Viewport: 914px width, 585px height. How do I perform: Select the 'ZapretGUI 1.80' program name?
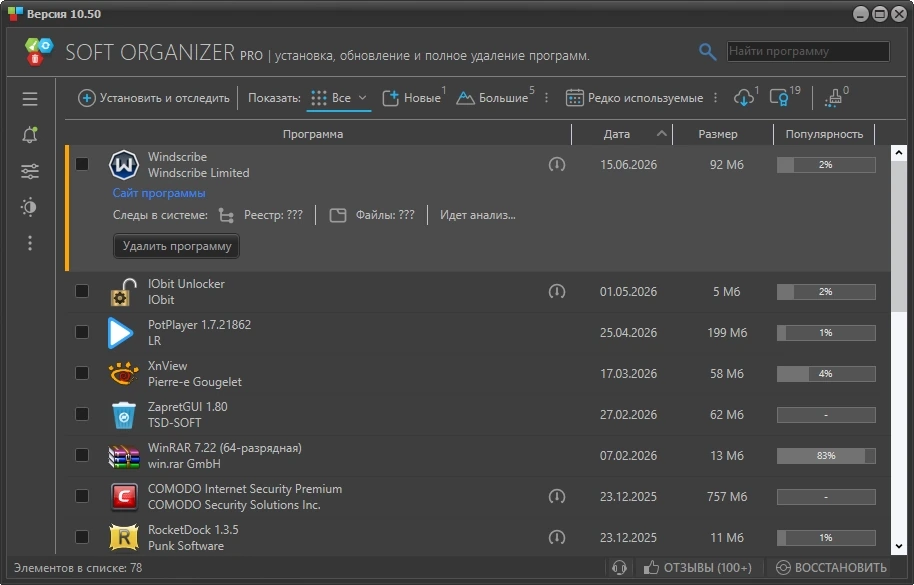click(188, 407)
